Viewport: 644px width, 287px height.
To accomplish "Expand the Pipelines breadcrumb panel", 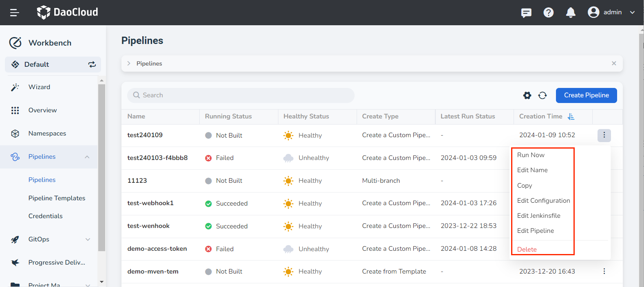I will [x=129, y=64].
